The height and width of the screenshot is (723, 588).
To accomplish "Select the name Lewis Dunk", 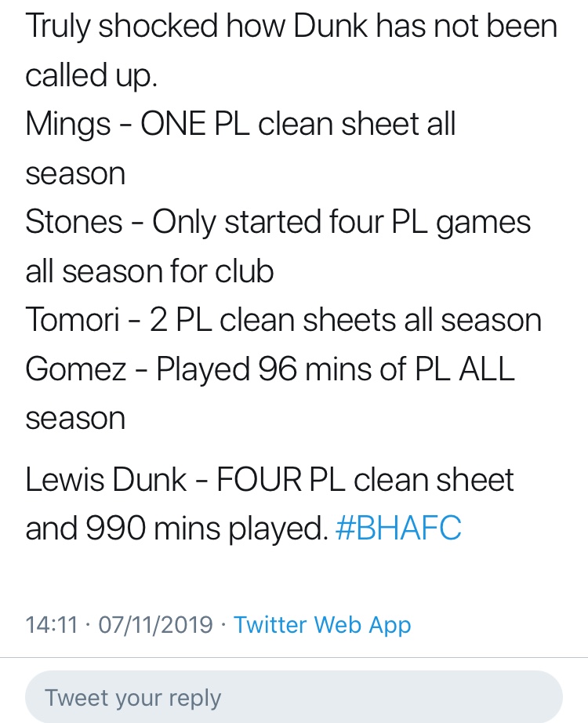I will [106, 480].
